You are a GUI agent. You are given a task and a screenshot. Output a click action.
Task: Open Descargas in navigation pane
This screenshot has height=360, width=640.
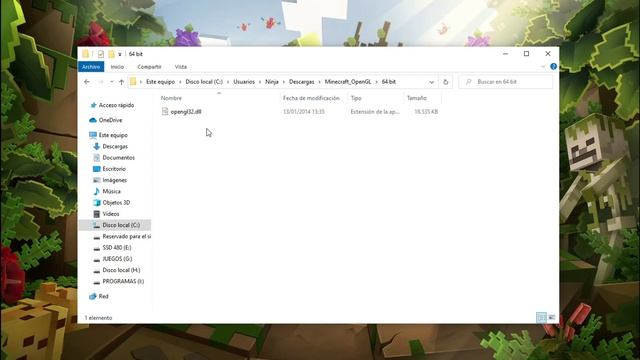pos(115,146)
